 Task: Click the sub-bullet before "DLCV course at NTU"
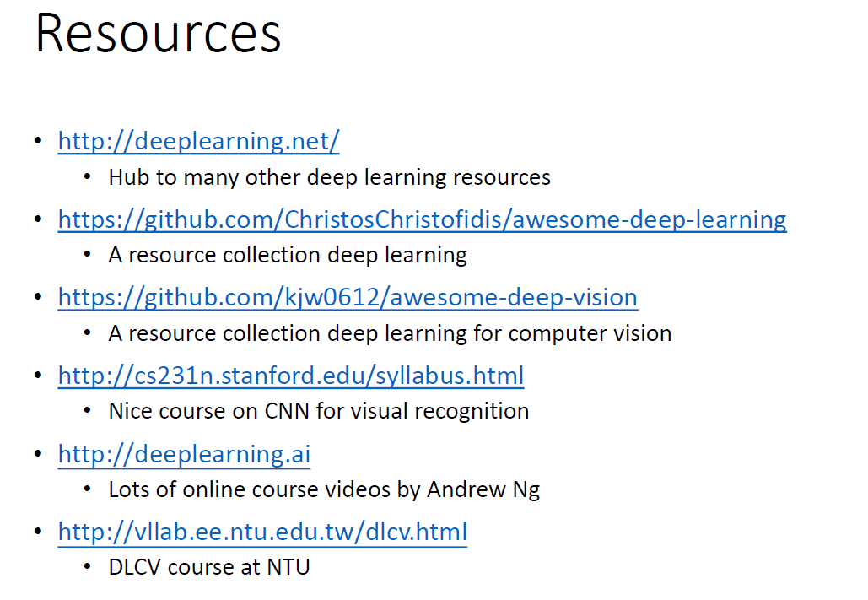coord(89,567)
